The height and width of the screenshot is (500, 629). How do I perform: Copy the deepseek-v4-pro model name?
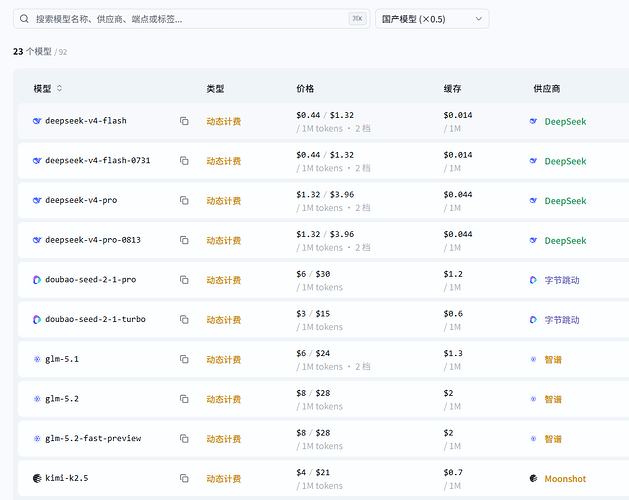(x=184, y=200)
